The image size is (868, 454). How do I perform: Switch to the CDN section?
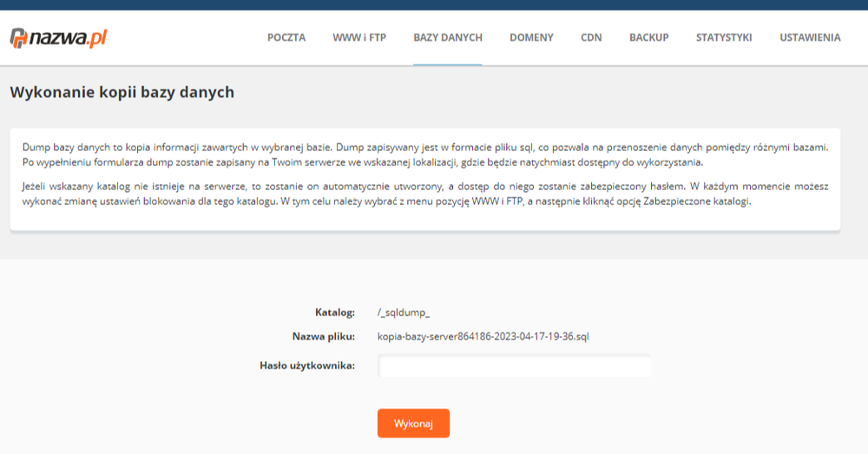pyautogui.click(x=591, y=37)
